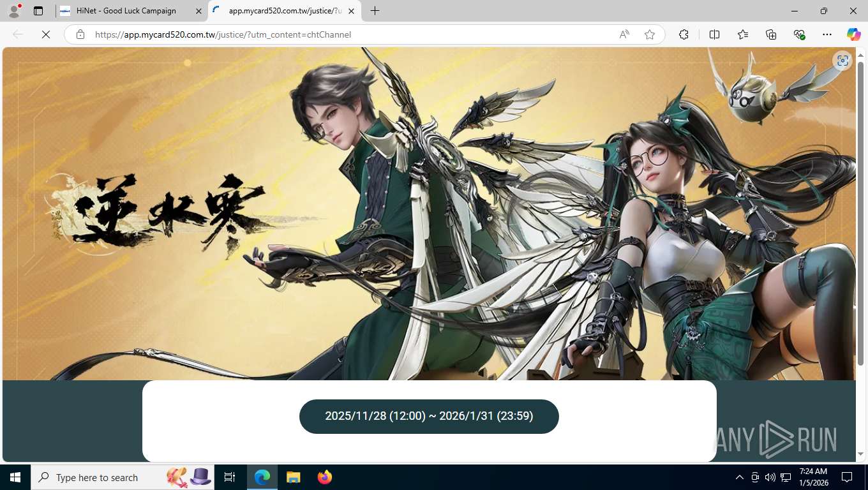Click scrollbar up arrow

tap(861, 55)
